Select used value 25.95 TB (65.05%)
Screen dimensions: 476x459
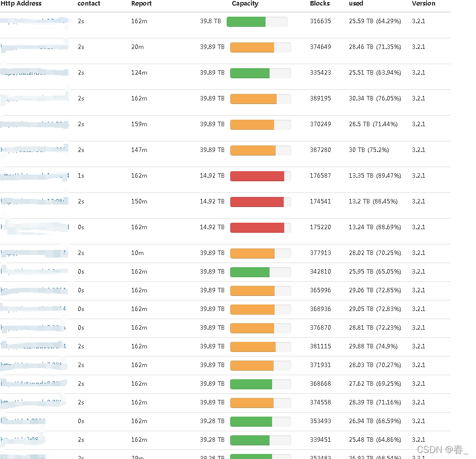[x=375, y=272]
